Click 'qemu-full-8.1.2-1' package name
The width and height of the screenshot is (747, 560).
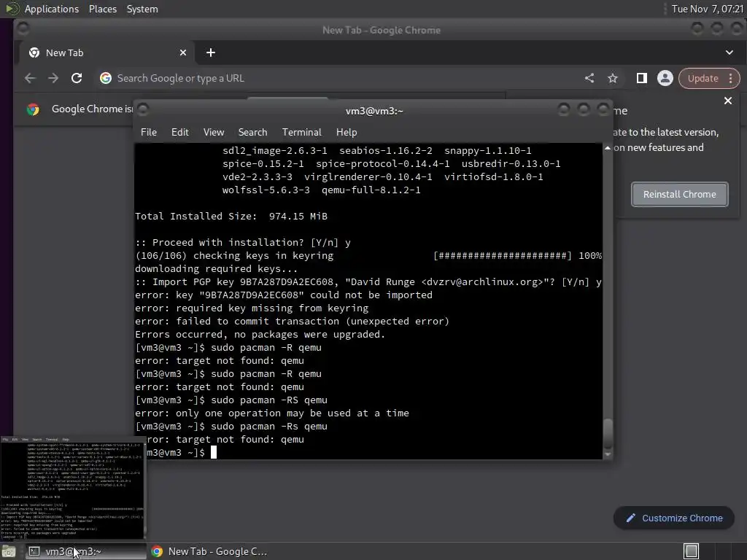click(x=371, y=190)
